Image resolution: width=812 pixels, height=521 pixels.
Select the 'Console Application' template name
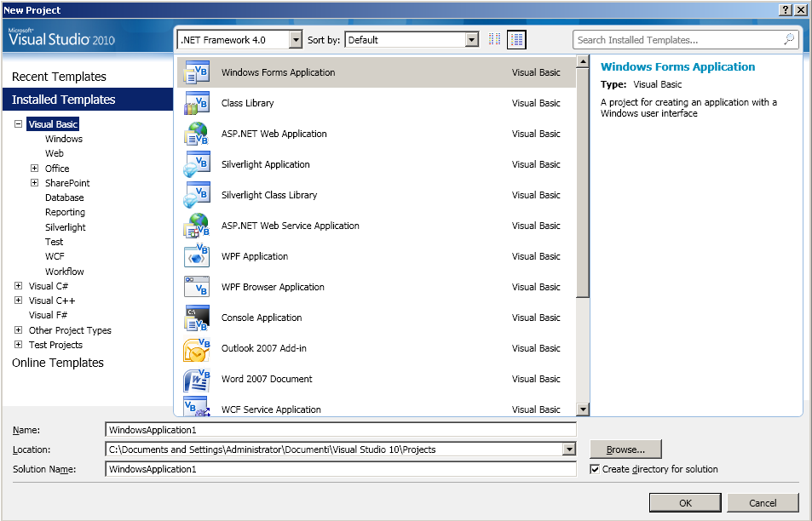coord(262,318)
